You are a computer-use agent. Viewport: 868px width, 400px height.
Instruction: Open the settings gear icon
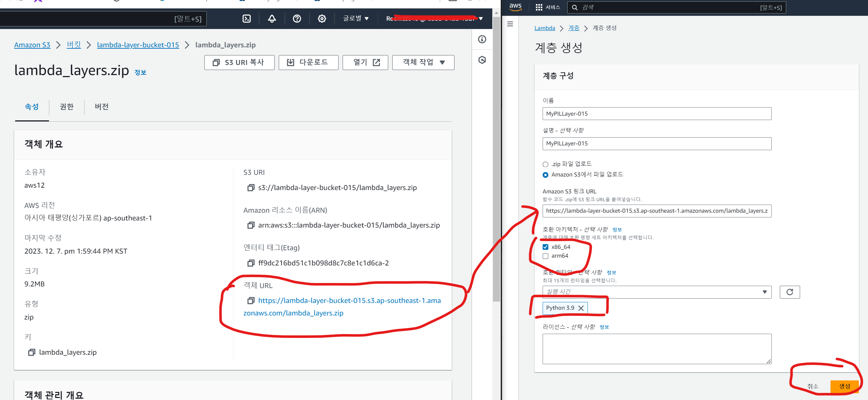pyautogui.click(x=322, y=19)
